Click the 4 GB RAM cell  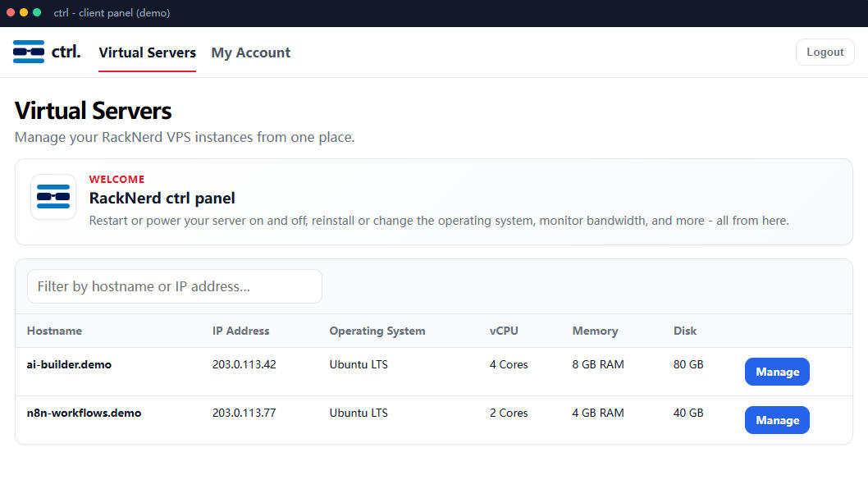(598, 413)
